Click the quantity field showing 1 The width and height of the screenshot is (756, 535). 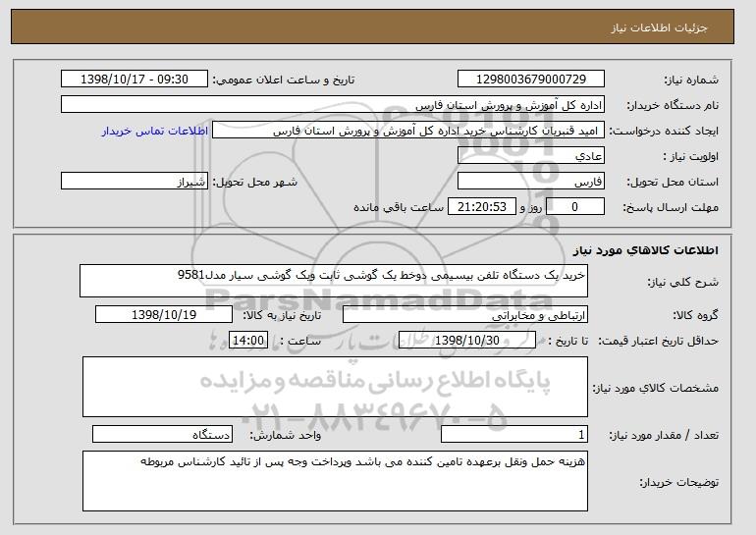tap(514, 434)
